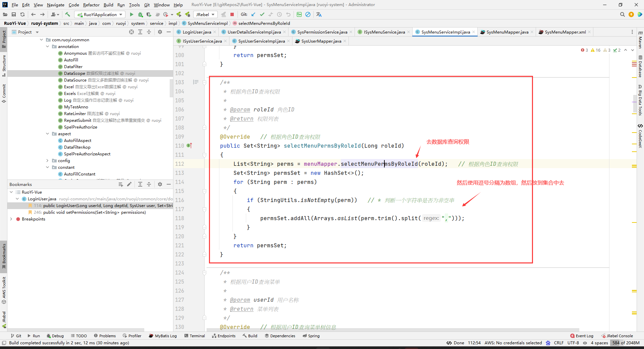The width and height of the screenshot is (644, 349).
Task: Collapse the constant folder node
Action: [x=48, y=167]
